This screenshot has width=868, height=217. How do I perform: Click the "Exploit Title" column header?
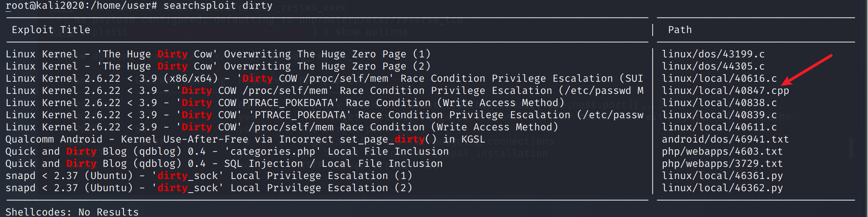coord(51,30)
